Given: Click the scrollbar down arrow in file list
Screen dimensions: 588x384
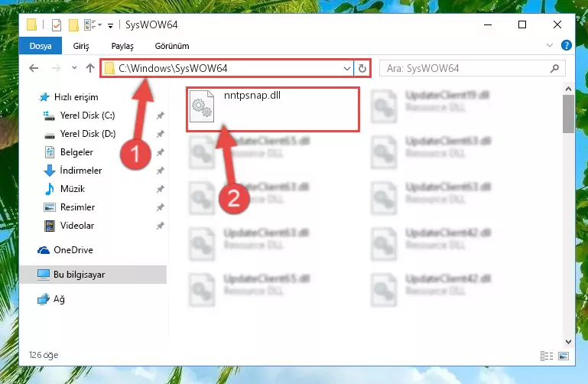Looking at the screenshot, I should tap(568, 342).
